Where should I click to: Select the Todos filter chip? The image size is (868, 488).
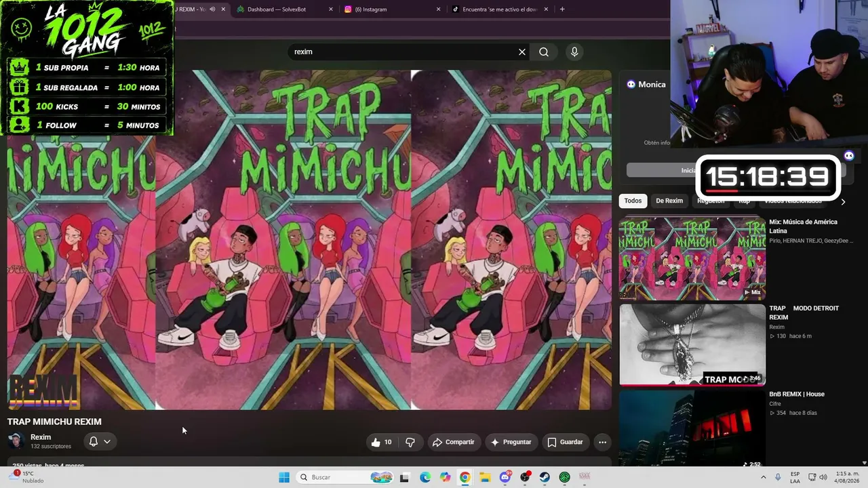click(x=633, y=201)
